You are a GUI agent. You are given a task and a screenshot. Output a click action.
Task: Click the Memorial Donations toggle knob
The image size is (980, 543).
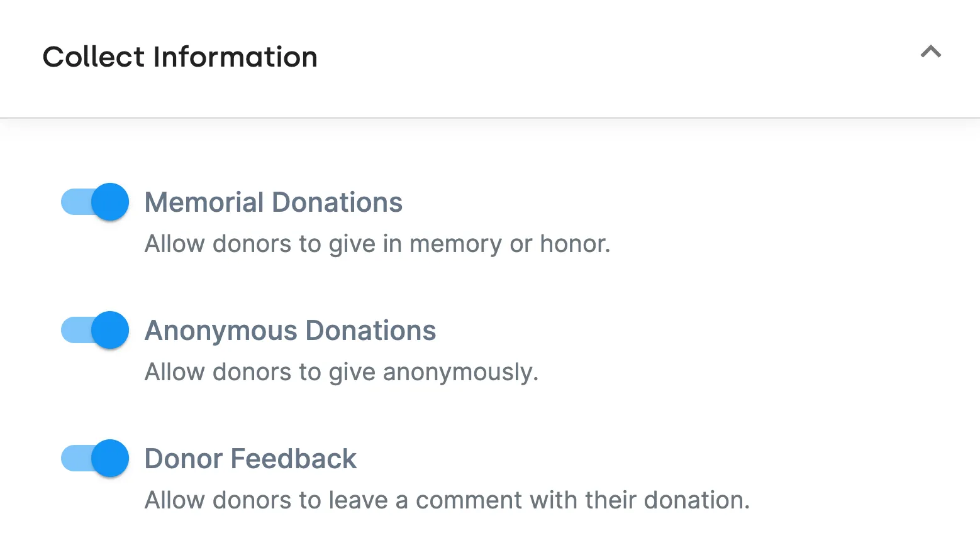point(111,202)
